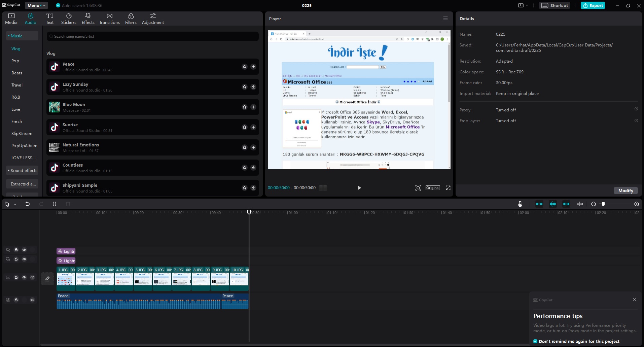Screen dimensions: 644x347
Task: Choose the Select cursor tool
Action: pyautogui.click(x=7, y=204)
